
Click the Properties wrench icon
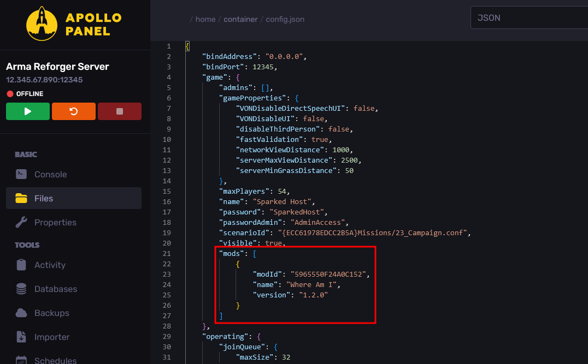[x=21, y=222]
